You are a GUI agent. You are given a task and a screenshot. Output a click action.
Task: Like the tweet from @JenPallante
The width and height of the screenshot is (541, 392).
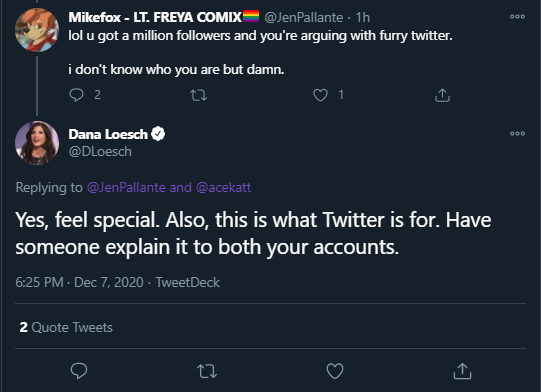(320, 95)
